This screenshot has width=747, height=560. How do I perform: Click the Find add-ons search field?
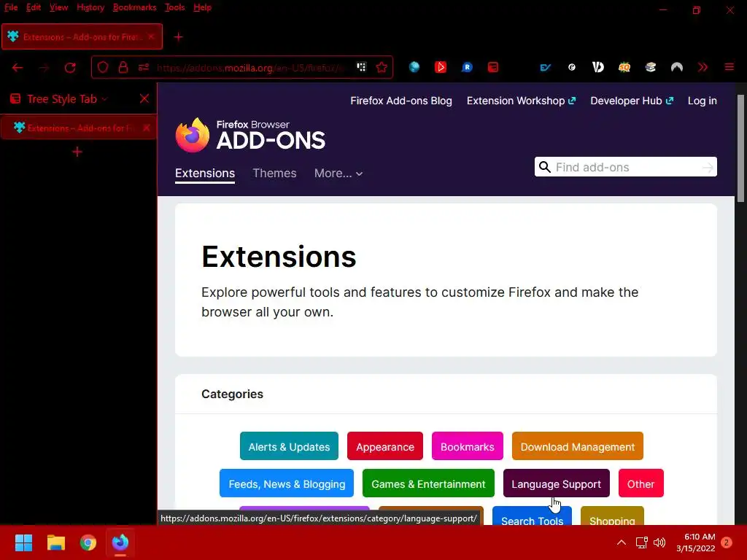625,167
